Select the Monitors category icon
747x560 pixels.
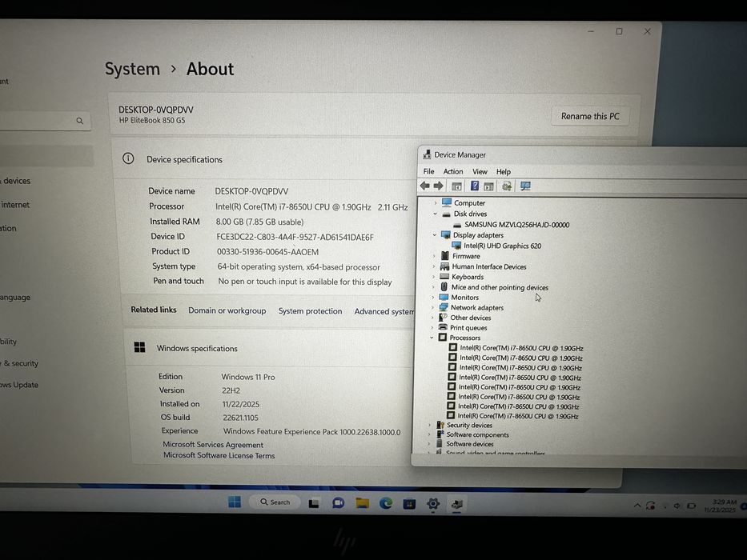coord(444,297)
